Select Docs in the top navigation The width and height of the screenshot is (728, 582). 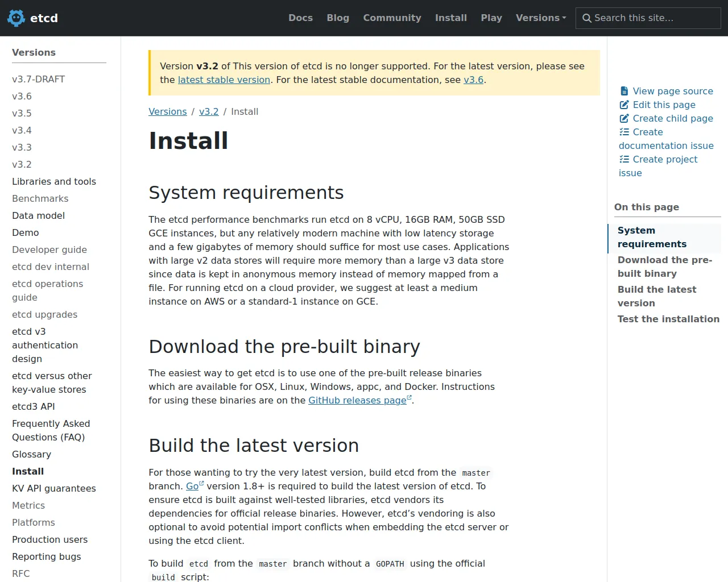[300, 18]
